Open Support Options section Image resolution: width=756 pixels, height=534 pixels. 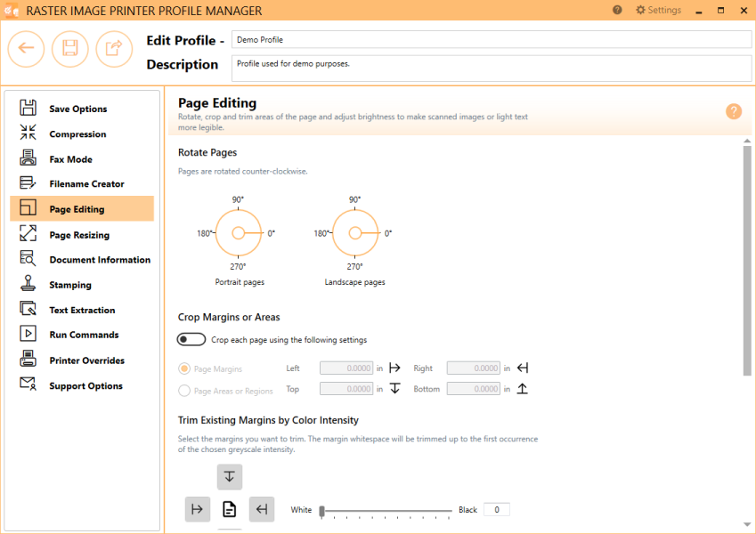point(82,385)
